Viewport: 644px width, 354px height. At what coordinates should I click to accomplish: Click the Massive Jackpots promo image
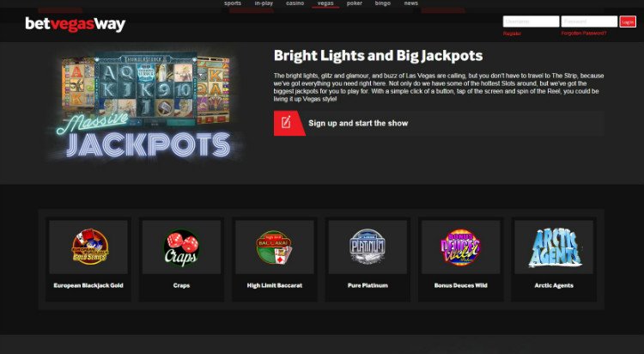point(147,106)
